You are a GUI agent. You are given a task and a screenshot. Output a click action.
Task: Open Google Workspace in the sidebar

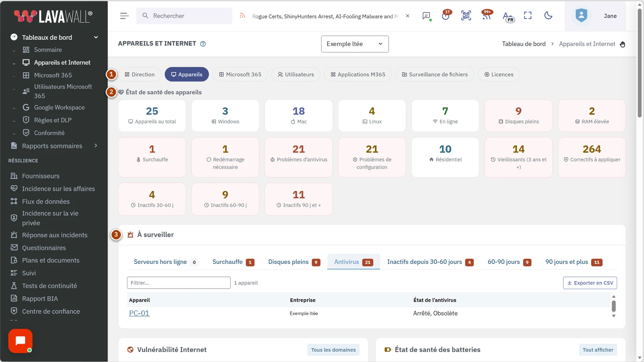tap(59, 107)
